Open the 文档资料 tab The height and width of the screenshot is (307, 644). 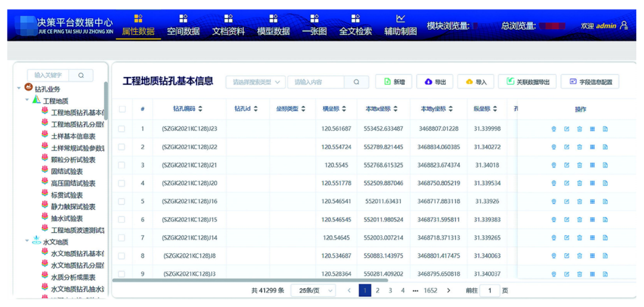[x=228, y=26]
